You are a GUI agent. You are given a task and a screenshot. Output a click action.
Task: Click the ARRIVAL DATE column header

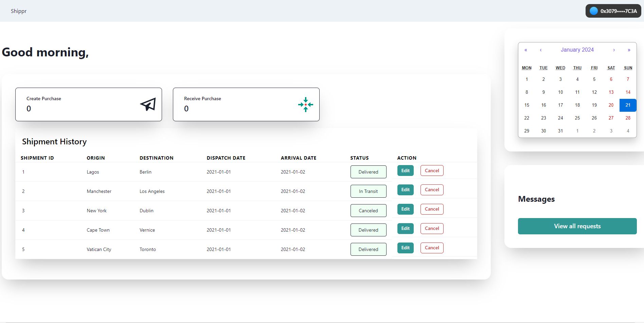pos(299,158)
